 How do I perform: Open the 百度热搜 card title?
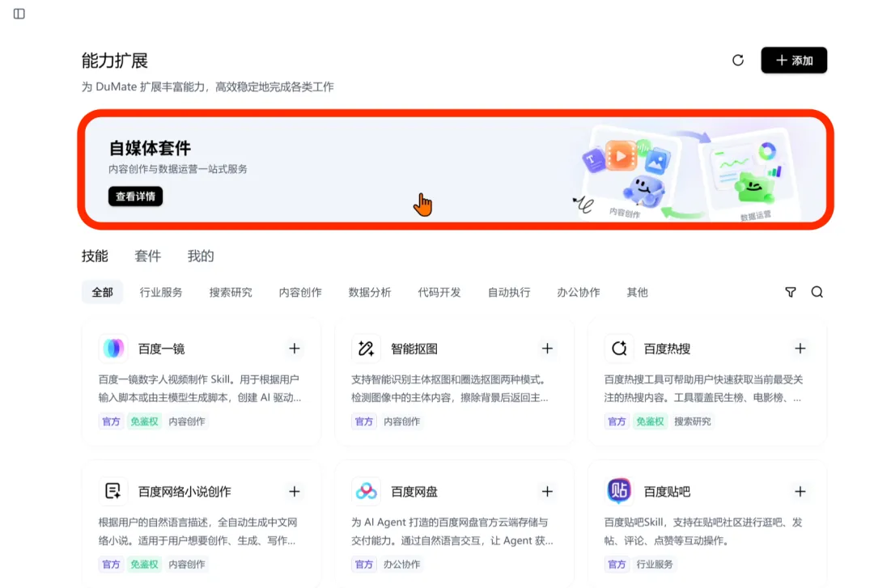[x=667, y=349]
